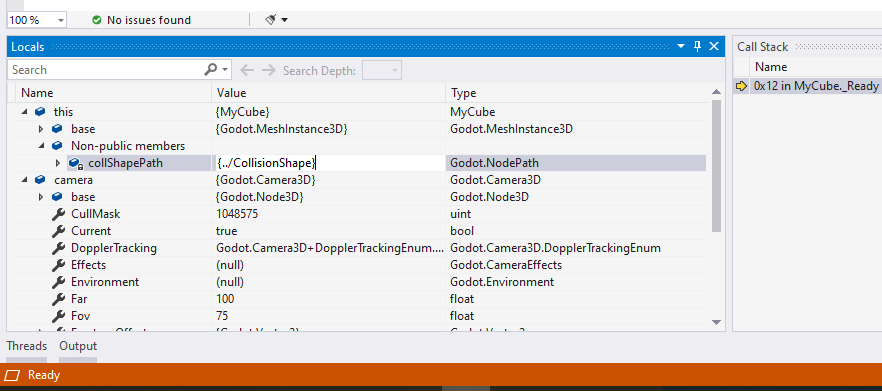Viewport: 882px width, 391px height.
Task: Collapse the camera variable tree node
Action: pyautogui.click(x=24, y=180)
